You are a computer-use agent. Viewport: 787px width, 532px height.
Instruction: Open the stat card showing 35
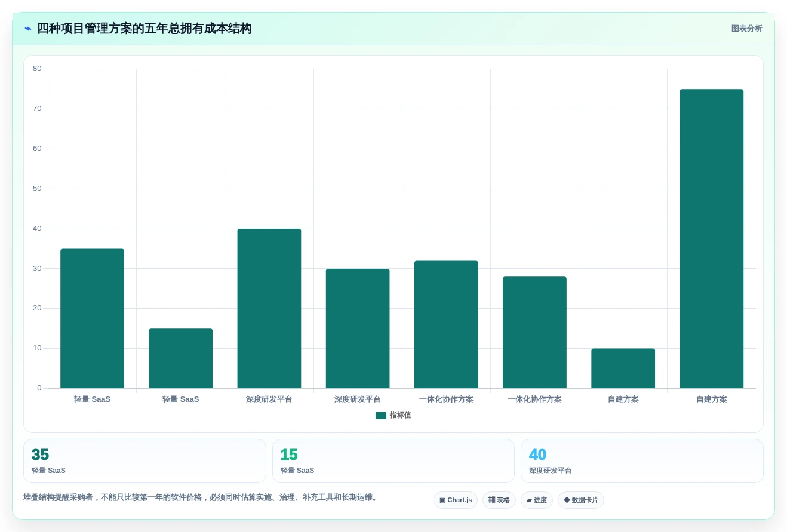[145, 461]
